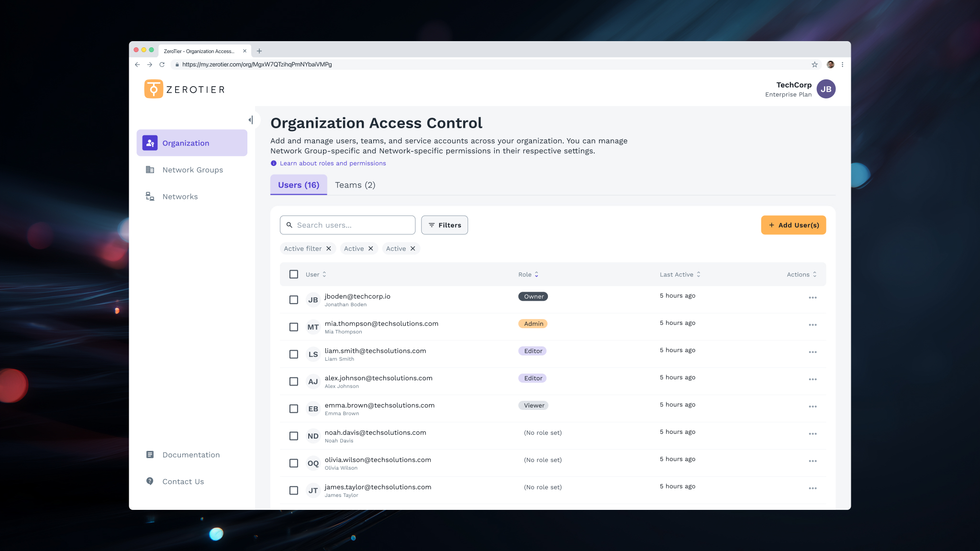The width and height of the screenshot is (980, 551).
Task: Select the Users (16) tab
Action: (299, 185)
